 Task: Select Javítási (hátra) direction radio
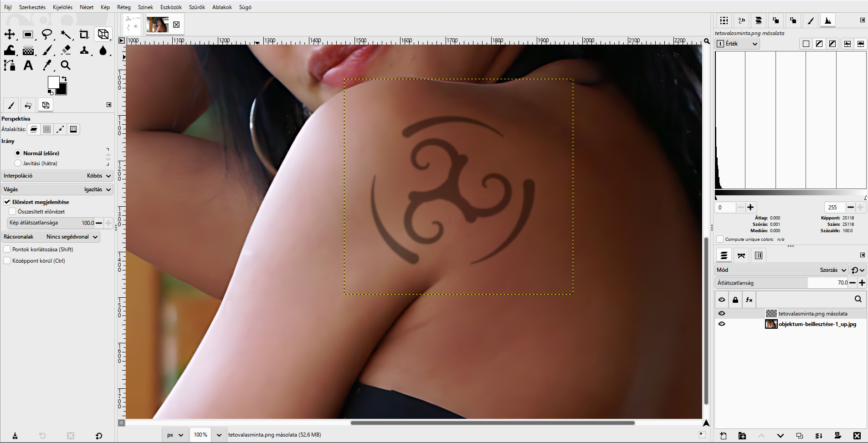click(18, 163)
